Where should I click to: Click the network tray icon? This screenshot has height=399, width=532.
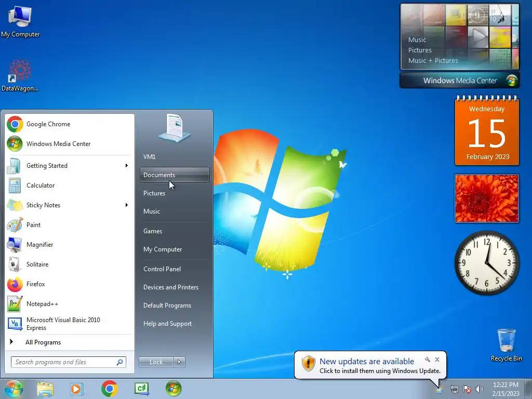(454, 389)
